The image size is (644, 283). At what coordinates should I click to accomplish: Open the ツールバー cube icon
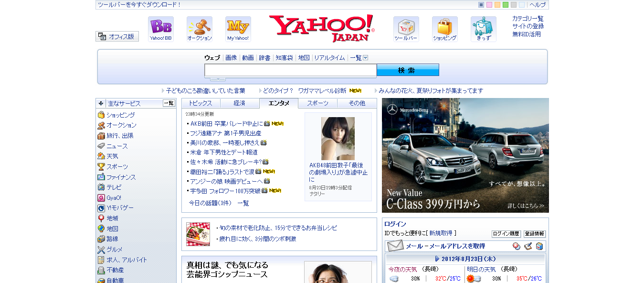click(406, 29)
